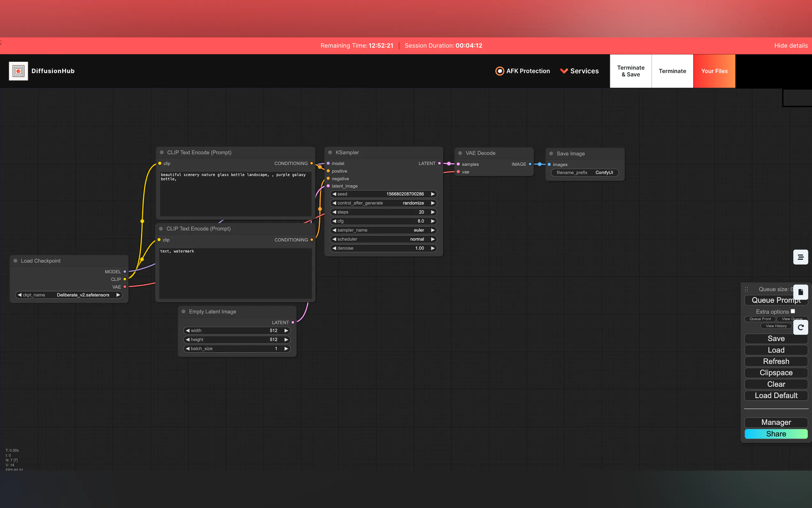Click the Save Image node's collapse dot

[x=551, y=154]
